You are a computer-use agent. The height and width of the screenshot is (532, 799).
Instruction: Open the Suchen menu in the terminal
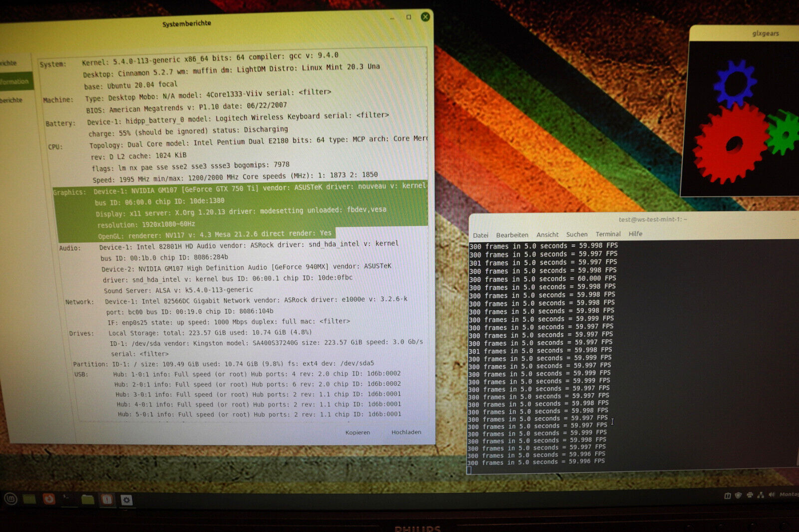pyautogui.click(x=577, y=234)
